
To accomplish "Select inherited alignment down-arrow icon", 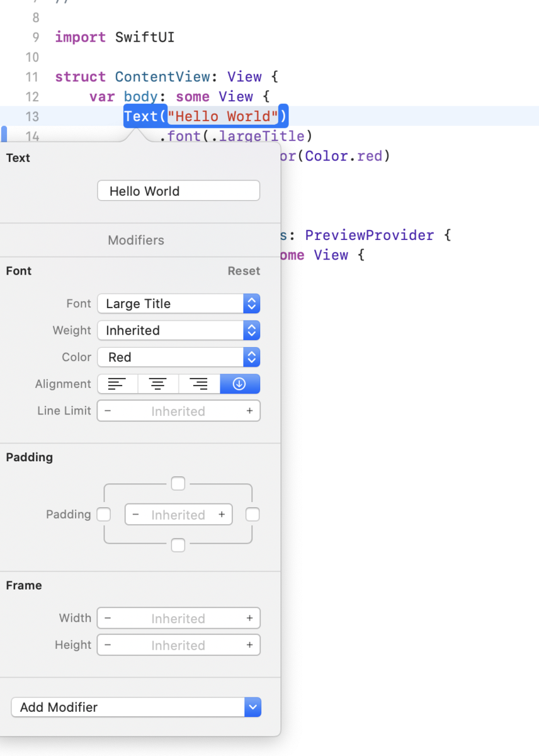I will [240, 384].
